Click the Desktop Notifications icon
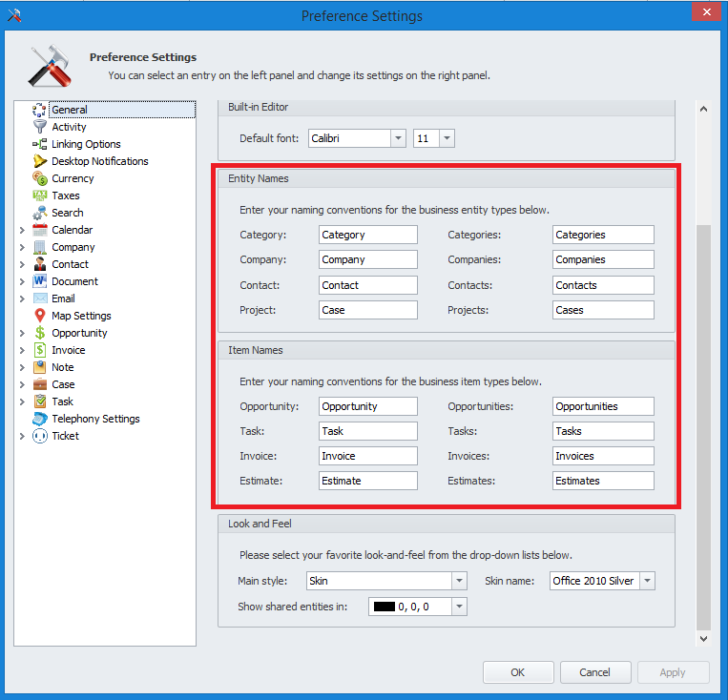This screenshot has height=700, width=728. [x=40, y=161]
